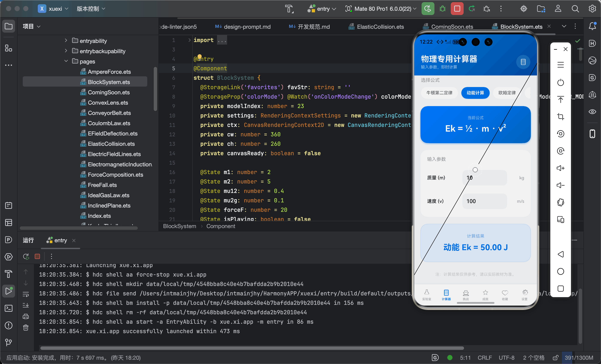This screenshot has width=601, height=364.
Task: Collapse the pages folder
Action: pyautogui.click(x=66, y=61)
